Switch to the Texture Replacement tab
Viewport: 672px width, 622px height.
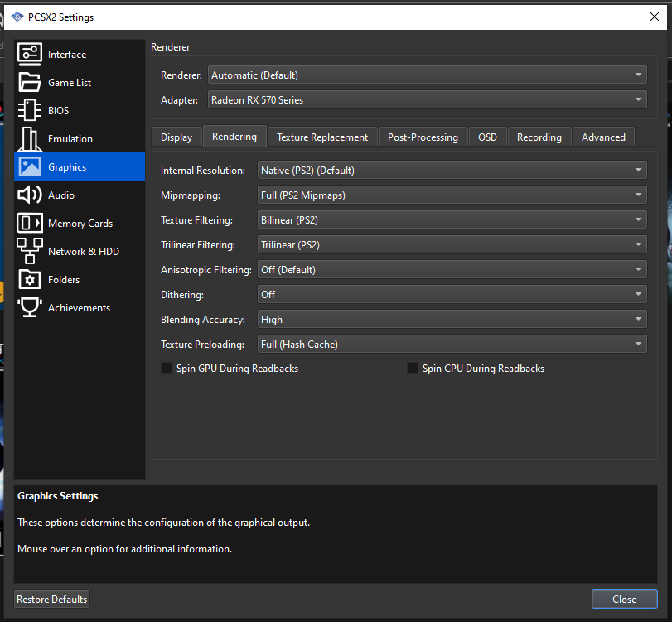pos(321,137)
